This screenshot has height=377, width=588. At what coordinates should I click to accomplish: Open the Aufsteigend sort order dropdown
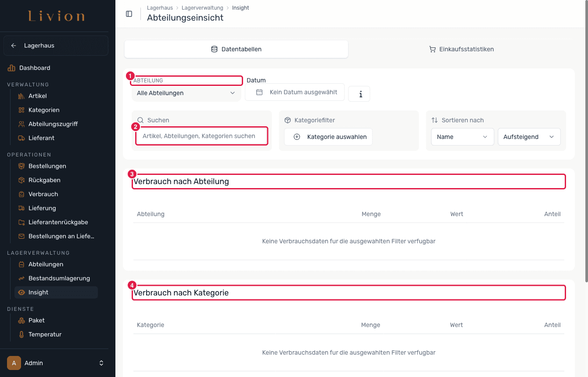point(529,137)
